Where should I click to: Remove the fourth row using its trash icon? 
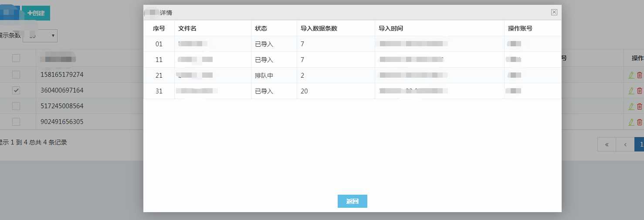(x=640, y=122)
